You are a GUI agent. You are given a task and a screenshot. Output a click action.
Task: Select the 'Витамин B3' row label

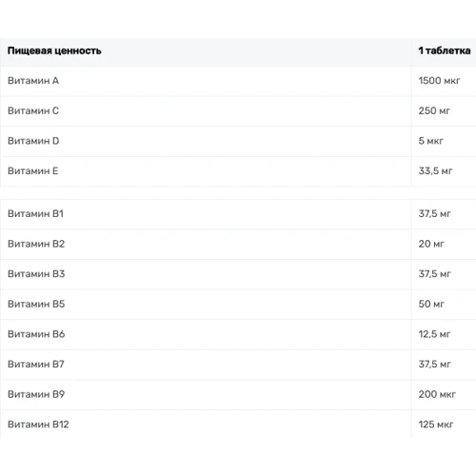pyautogui.click(x=36, y=273)
